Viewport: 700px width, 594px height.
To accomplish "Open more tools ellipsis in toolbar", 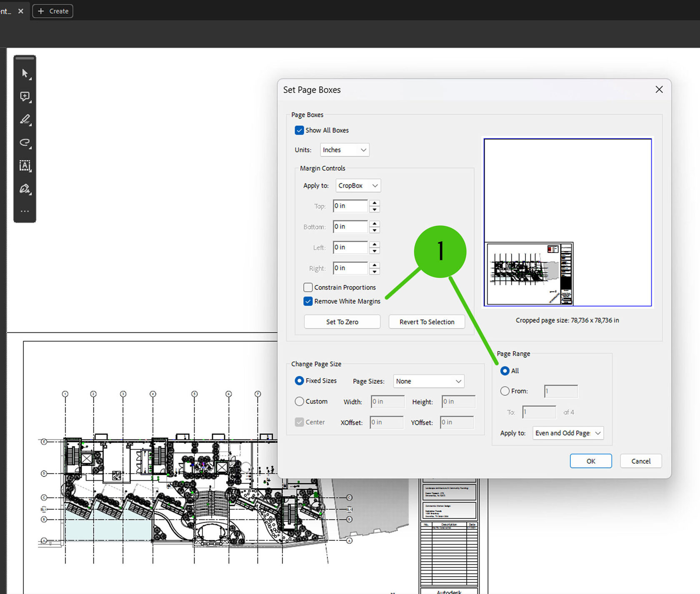I will pos(25,211).
